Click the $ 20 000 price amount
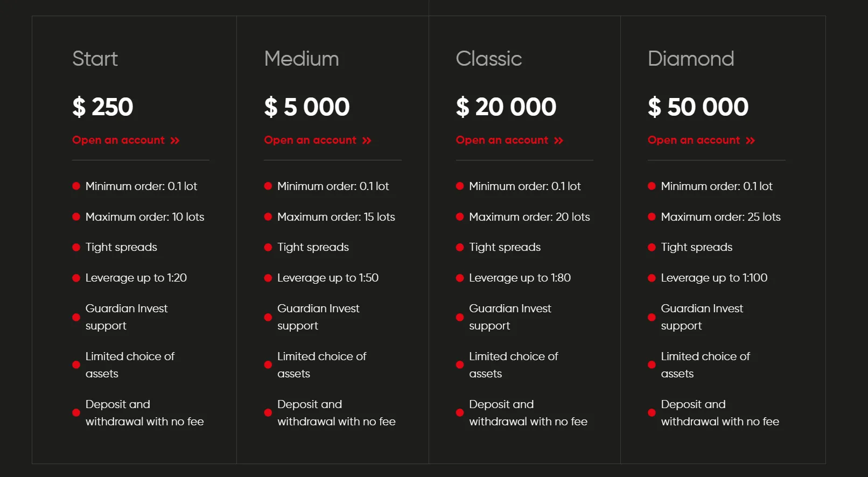 pyautogui.click(x=506, y=107)
